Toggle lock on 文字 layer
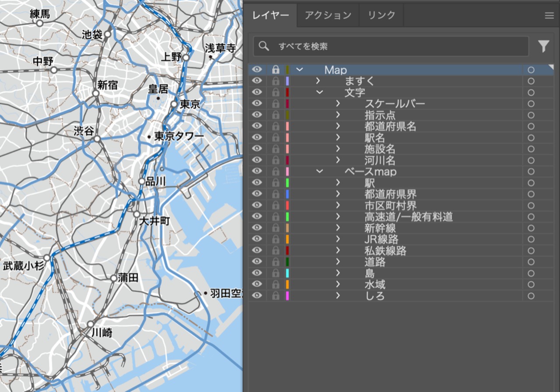 276,92
